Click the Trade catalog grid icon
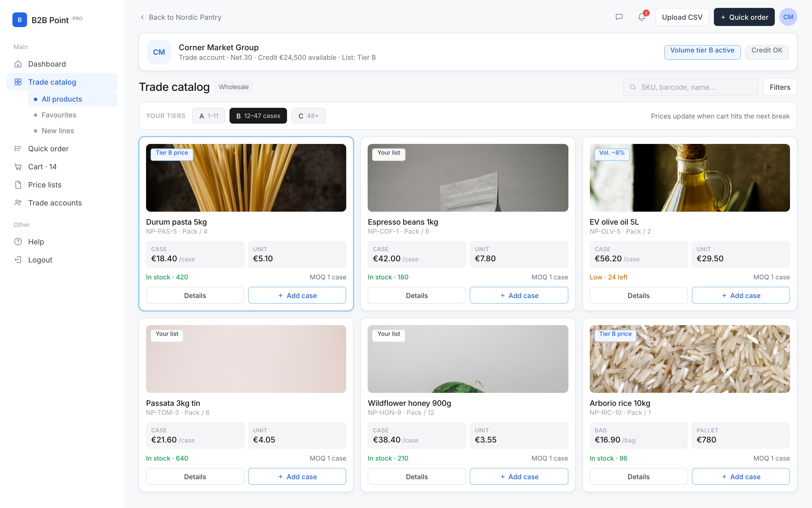Screen dimensions: 812x508 click(18, 82)
